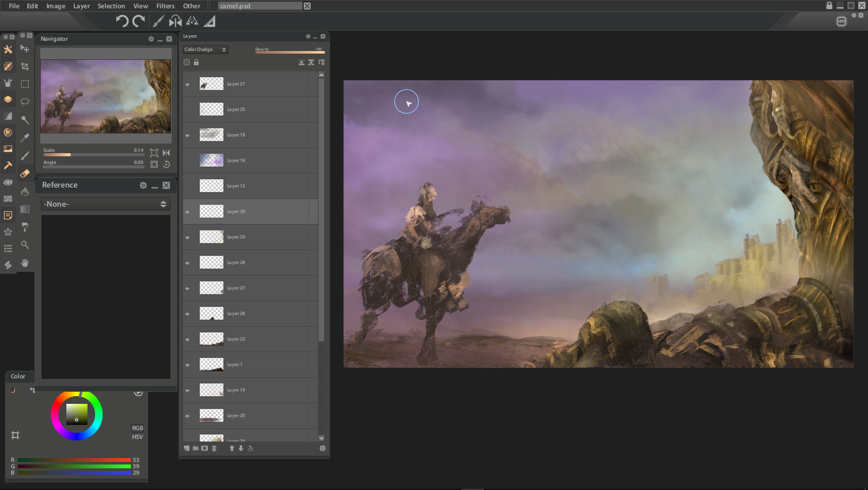This screenshot has height=490, width=868.
Task: Click the fit-to-screen icon in Navigator
Action: tap(154, 152)
